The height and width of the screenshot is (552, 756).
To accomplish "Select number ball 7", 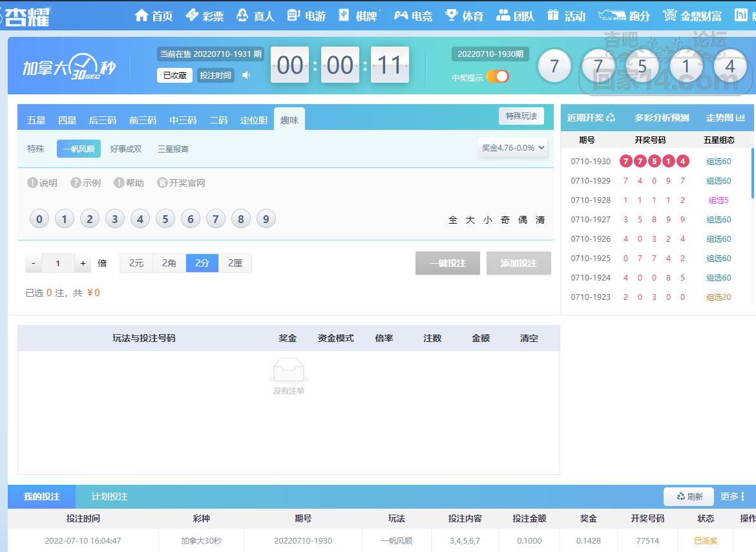I will click(x=215, y=219).
